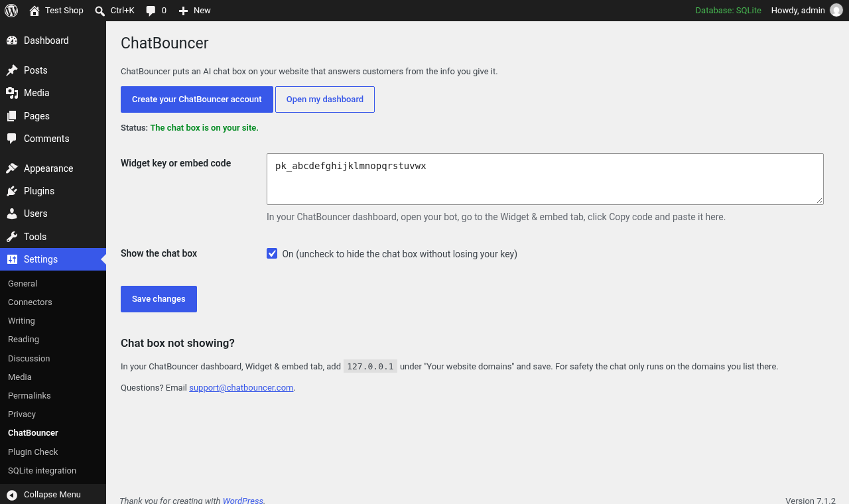Viewport: 849px width, 504px height.
Task: Open the Posts menu item
Action: click(53, 70)
